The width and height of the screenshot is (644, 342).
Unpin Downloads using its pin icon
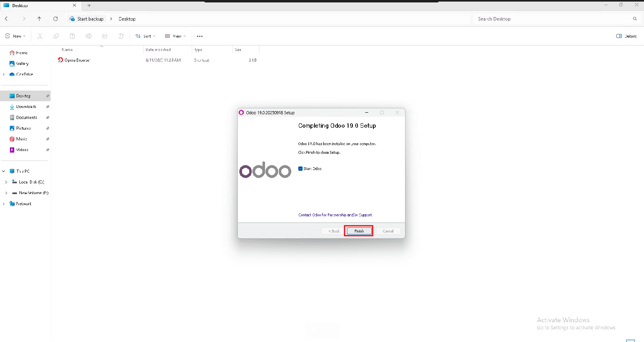47,107
